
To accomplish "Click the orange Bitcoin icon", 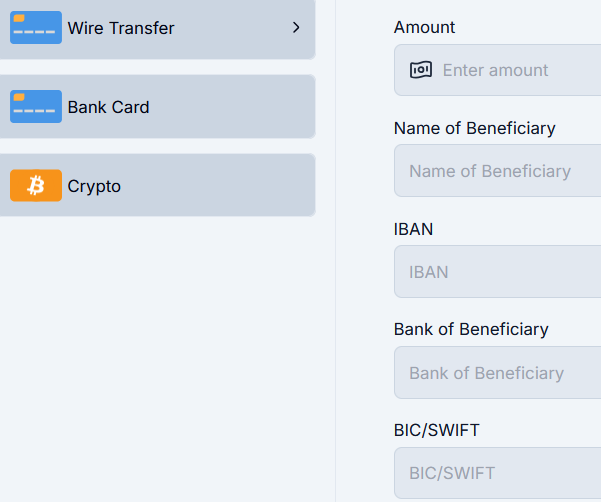I will pos(35,186).
